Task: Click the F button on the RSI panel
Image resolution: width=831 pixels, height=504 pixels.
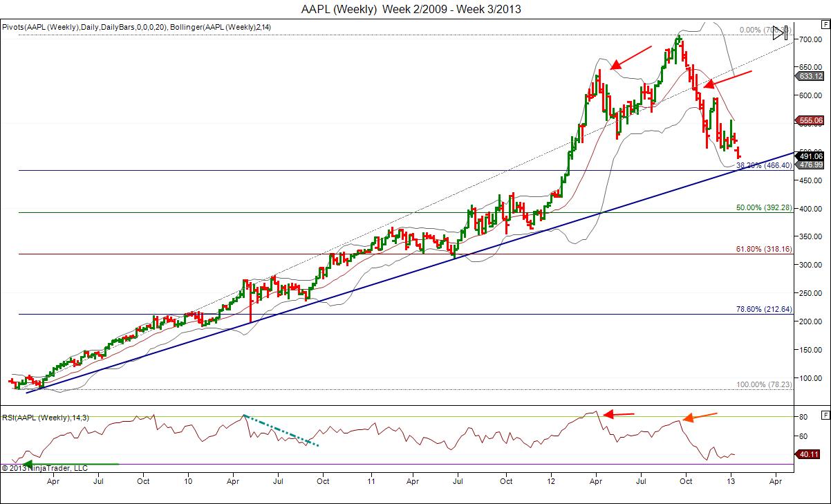Action: click(824, 415)
